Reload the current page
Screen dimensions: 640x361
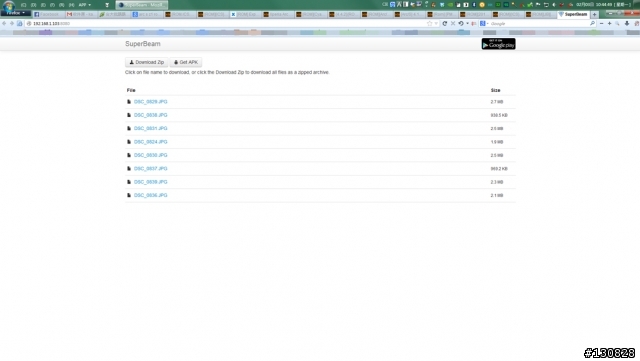click(x=445, y=24)
